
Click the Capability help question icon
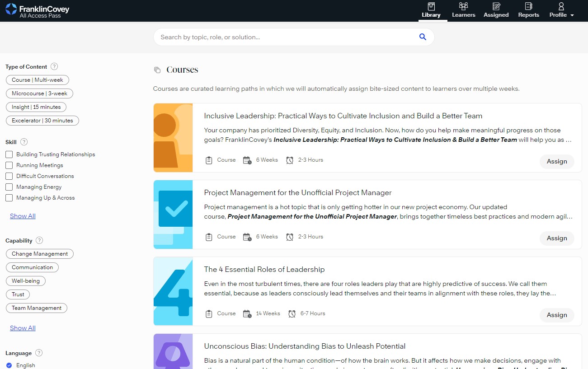point(39,240)
